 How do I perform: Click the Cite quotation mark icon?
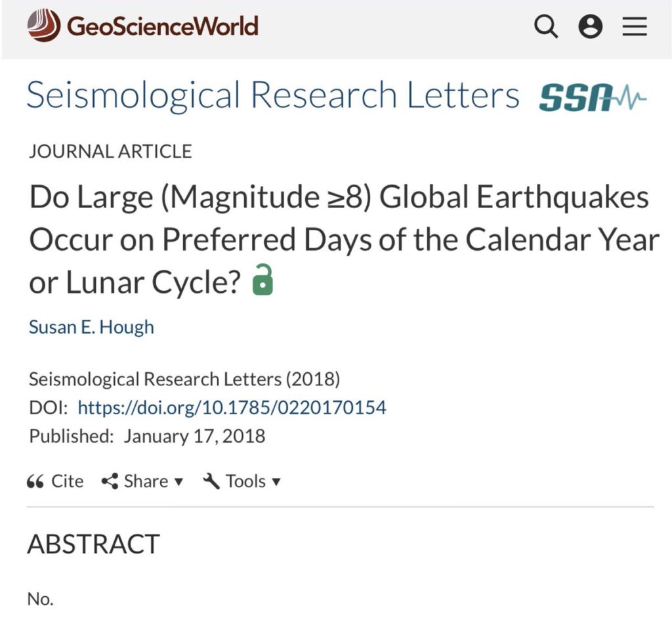coord(35,482)
